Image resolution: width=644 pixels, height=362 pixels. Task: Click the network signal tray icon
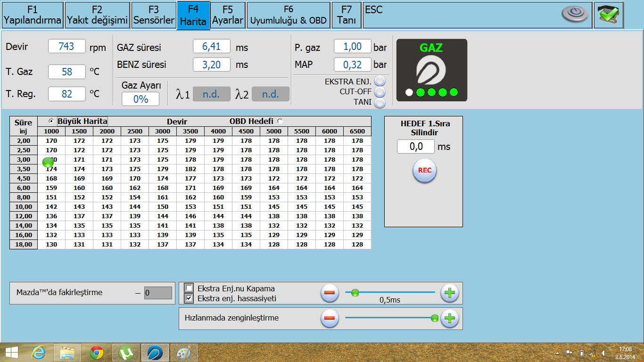(x=592, y=353)
